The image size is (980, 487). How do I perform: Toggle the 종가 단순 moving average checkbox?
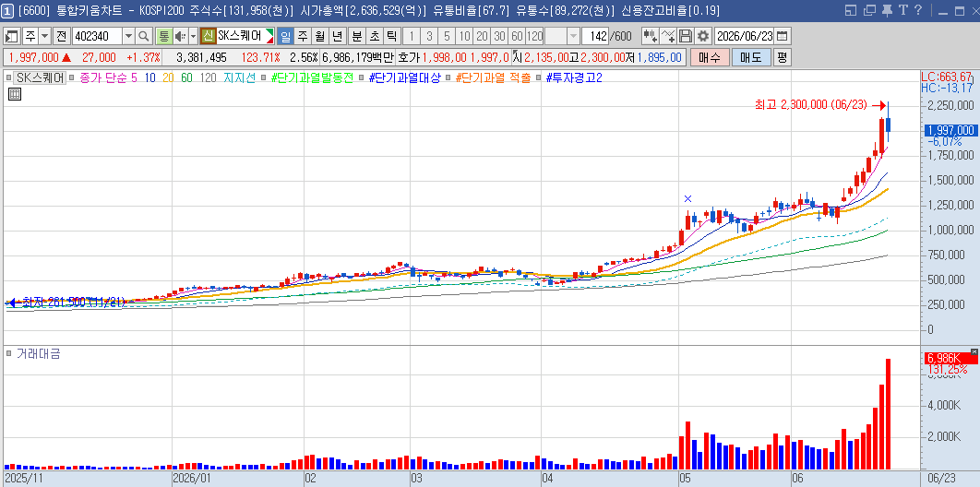pyautogui.click(x=72, y=78)
